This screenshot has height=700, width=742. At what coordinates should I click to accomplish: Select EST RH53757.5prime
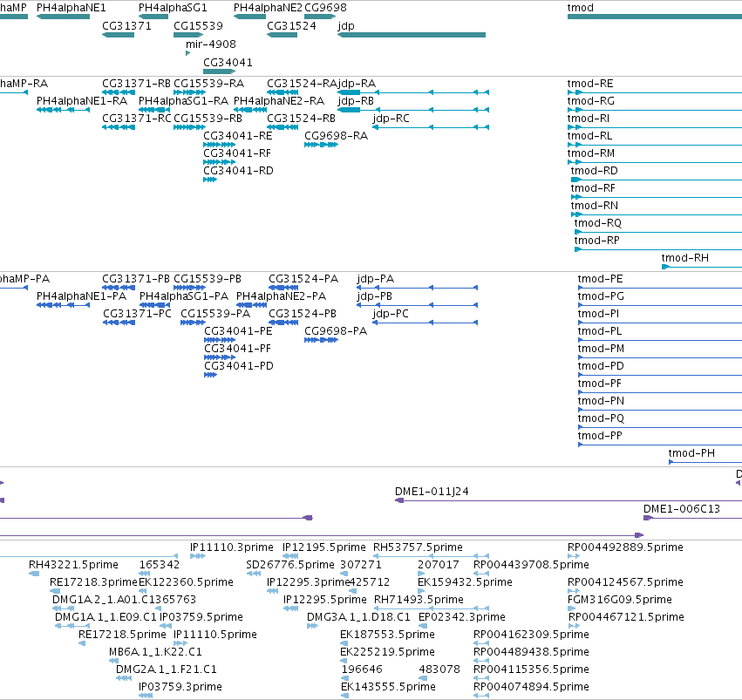[x=418, y=547]
